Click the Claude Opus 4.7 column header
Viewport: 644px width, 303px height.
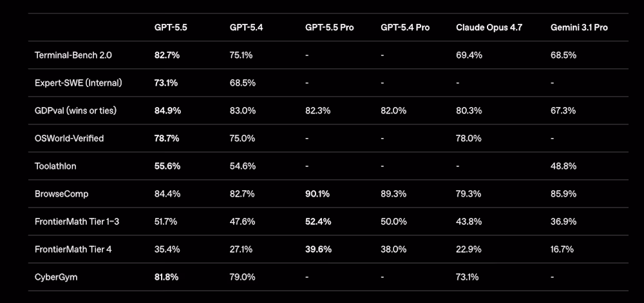[490, 28]
